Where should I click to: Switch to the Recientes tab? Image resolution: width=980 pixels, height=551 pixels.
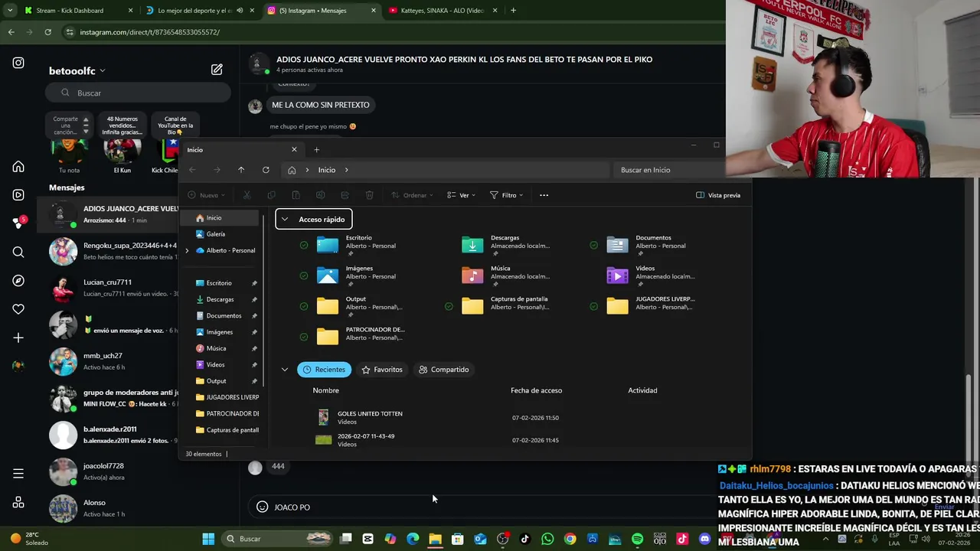[324, 370]
